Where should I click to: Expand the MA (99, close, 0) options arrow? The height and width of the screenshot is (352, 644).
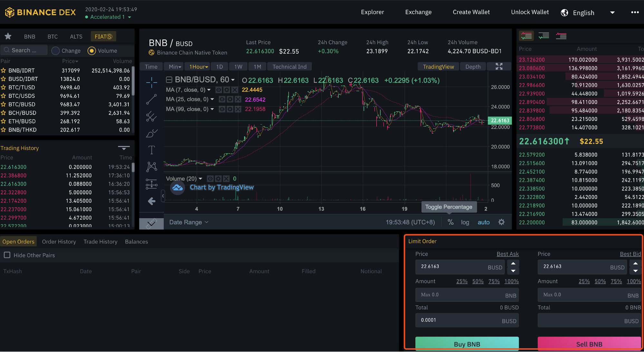tap(212, 109)
